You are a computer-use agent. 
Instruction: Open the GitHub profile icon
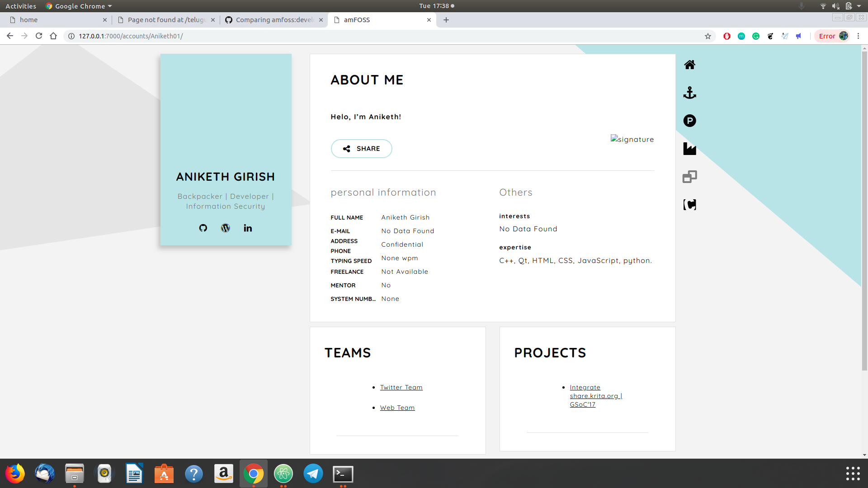[x=203, y=228]
